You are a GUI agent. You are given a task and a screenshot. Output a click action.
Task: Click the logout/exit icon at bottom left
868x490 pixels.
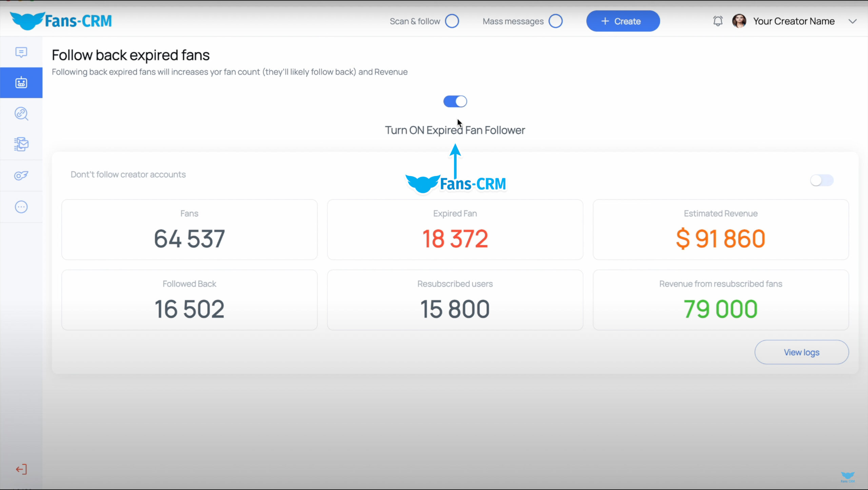[x=21, y=469]
